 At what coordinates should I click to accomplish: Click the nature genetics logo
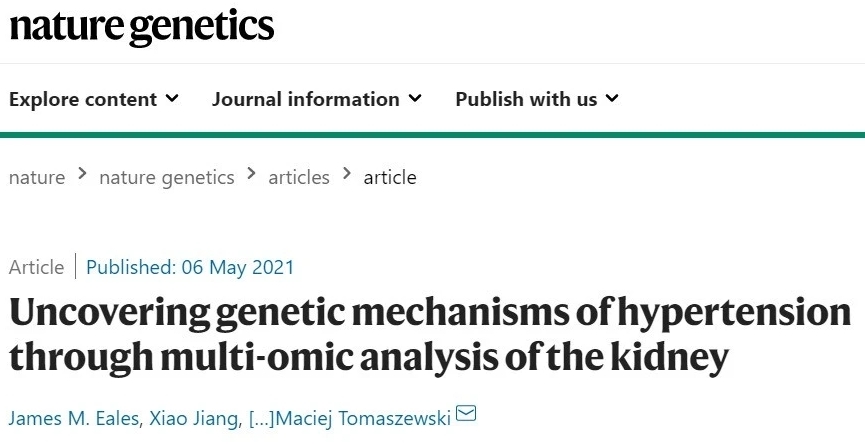click(x=142, y=28)
